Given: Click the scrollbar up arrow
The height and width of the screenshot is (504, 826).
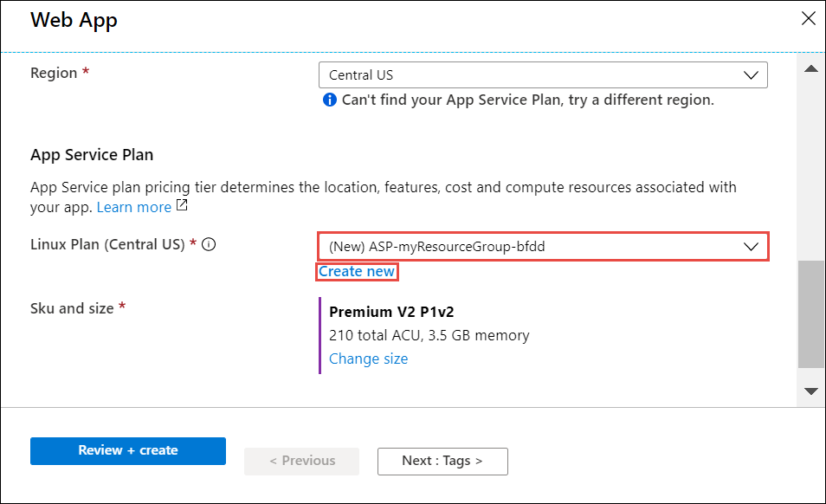Looking at the screenshot, I should coord(811,68).
